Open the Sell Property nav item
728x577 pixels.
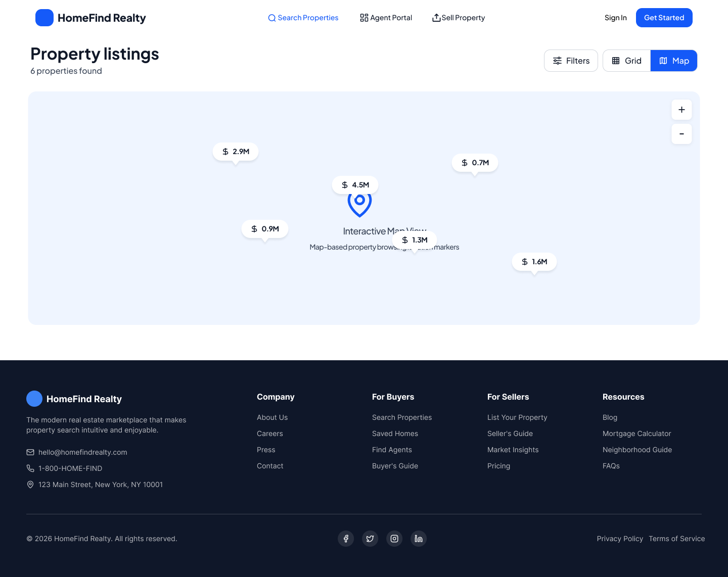pos(459,18)
